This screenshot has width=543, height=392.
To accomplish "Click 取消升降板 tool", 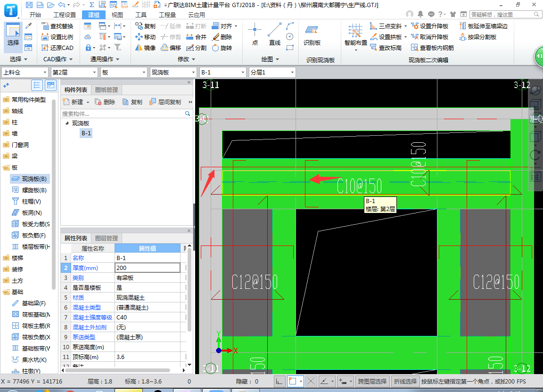I will click(x=430, y=37).
